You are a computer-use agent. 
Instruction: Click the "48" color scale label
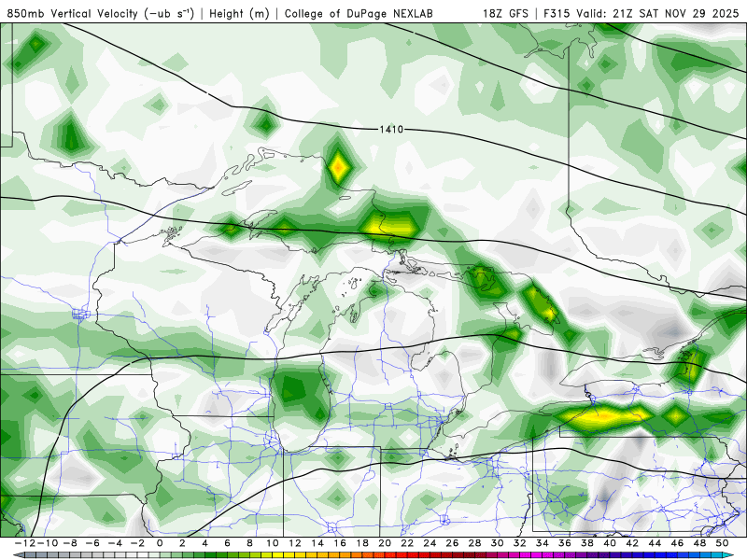coord(700,543)
